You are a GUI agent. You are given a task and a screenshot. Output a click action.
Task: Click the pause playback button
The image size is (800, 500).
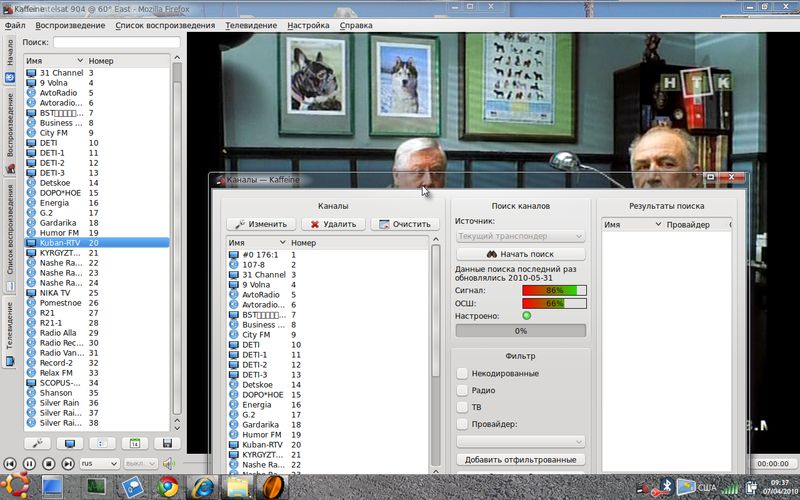(29, 464)
